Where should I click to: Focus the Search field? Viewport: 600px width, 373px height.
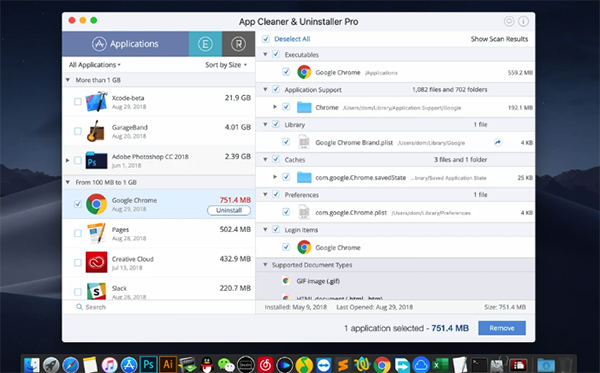point(159,307)
